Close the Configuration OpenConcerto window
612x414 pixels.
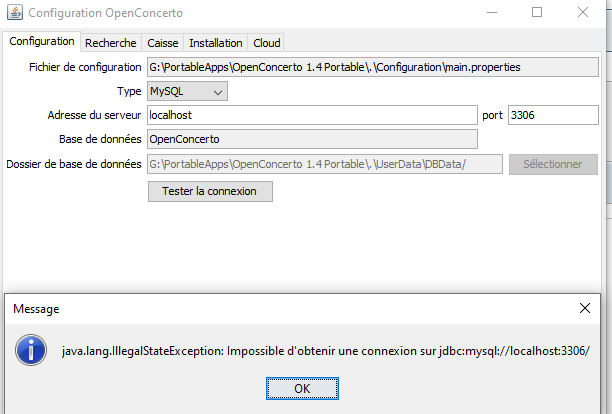click(583, 14)
